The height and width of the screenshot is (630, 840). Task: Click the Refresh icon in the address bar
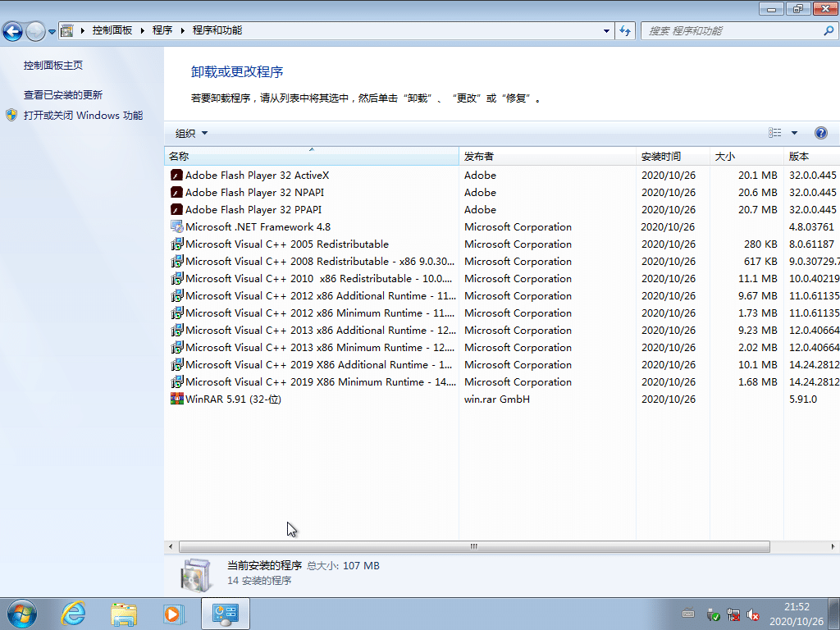[x=625, y=30]
